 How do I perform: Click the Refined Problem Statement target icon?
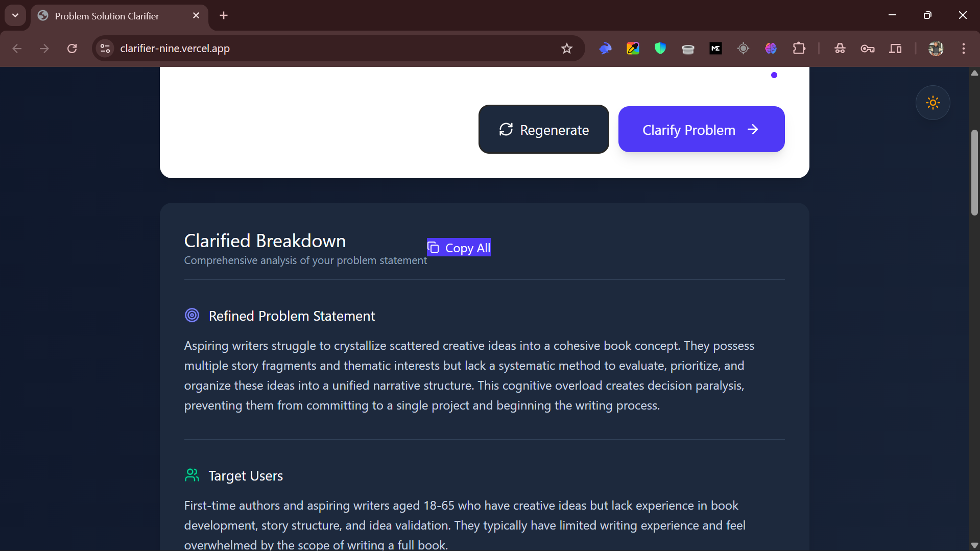(x=192, y=316)
